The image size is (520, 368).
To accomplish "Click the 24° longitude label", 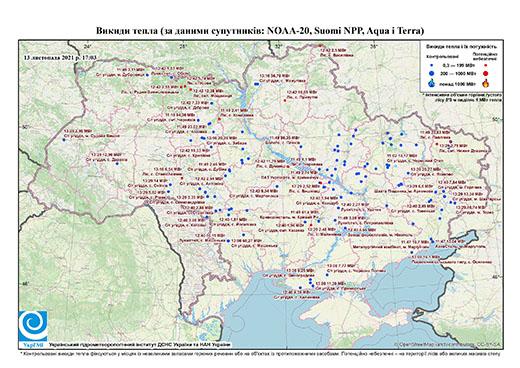I will tap(88, 46).
